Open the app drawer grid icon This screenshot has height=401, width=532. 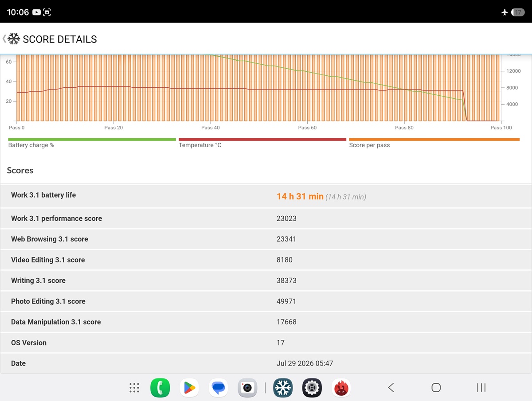click(134, 388)
